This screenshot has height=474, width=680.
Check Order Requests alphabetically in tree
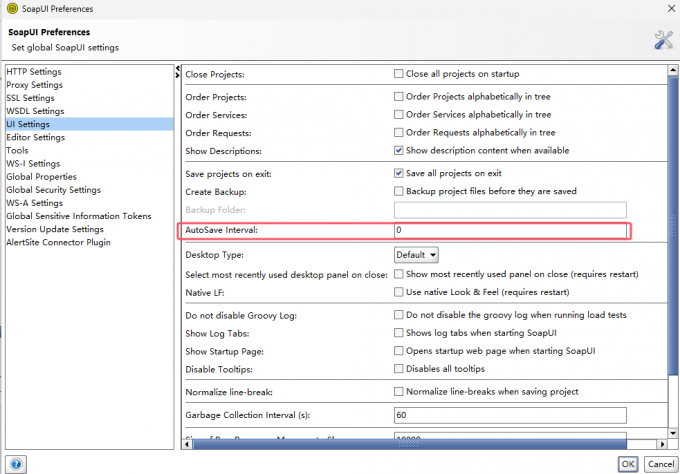399,132
